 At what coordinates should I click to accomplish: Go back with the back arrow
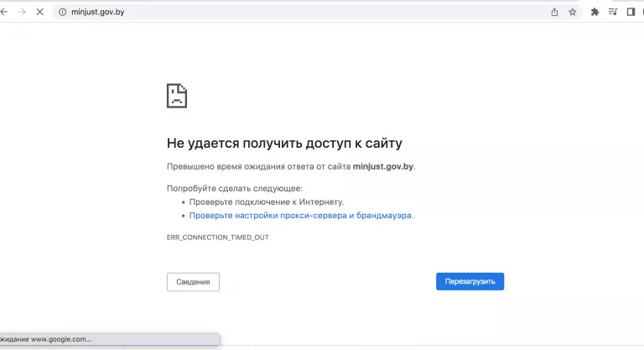pyautogui.click(x=4, y=12)
